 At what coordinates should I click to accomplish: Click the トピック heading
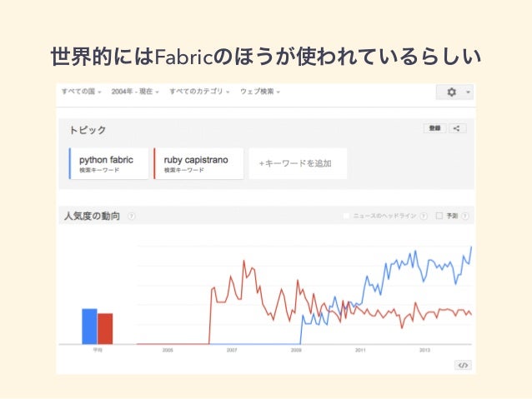(x=88, y=130)
